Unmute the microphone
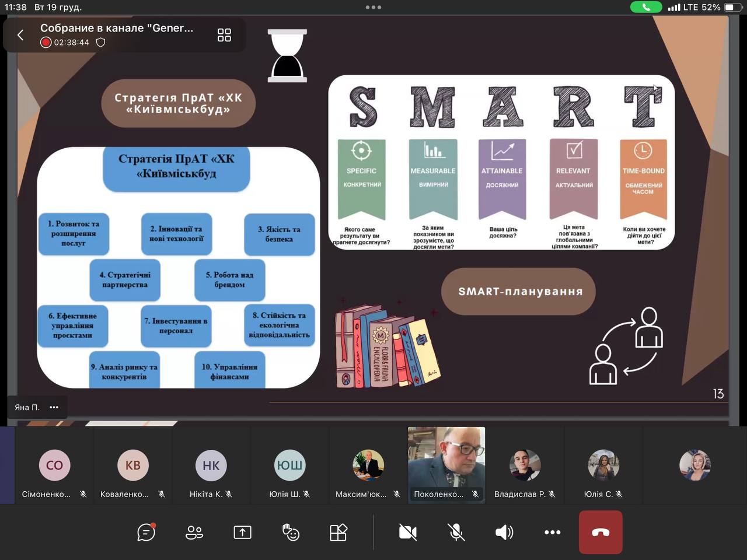Image resolution: width=747 pixels, height=560 pixels. (456, 532)
